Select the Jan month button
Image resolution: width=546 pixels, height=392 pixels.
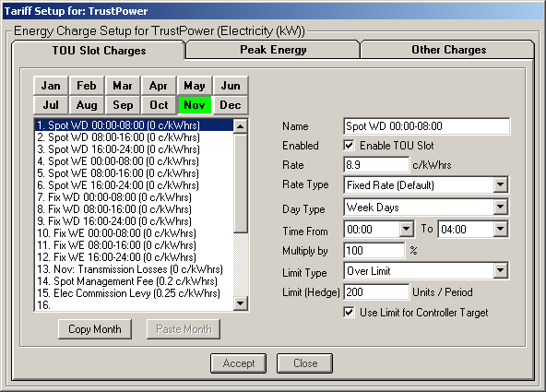coord(52,86)
